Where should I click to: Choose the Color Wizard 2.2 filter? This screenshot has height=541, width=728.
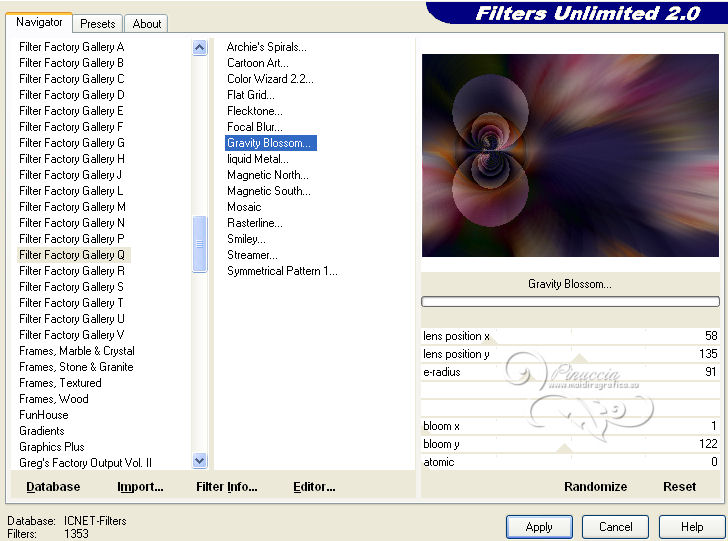pyautogui.click(x=270, y=79)
